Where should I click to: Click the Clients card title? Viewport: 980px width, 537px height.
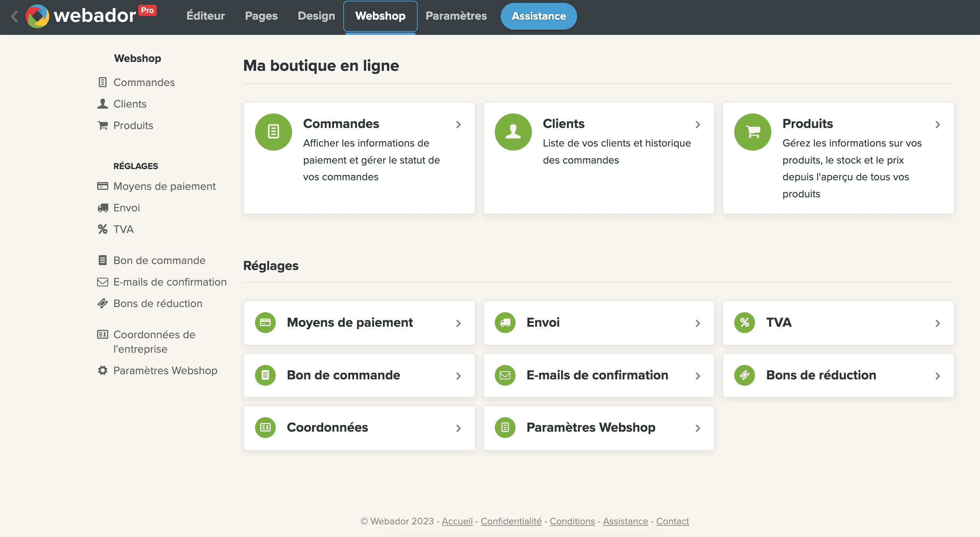click(563, 124)
